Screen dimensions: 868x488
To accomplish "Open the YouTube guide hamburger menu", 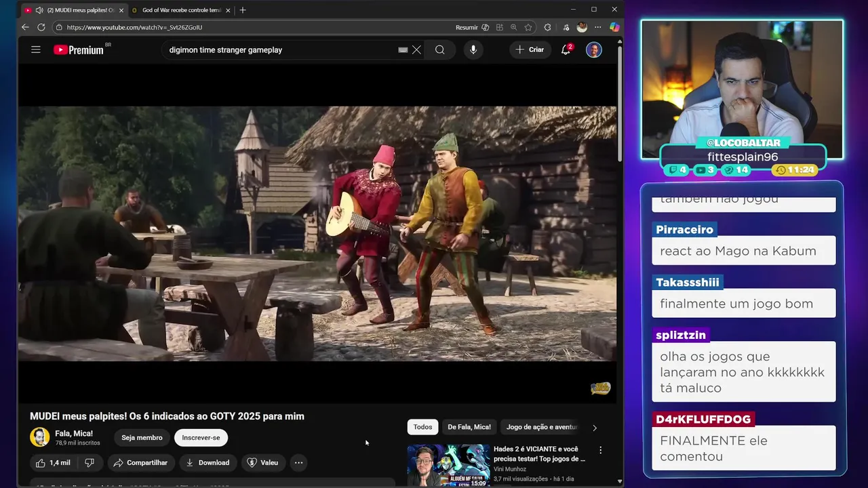I will click(x=36, y=49).
